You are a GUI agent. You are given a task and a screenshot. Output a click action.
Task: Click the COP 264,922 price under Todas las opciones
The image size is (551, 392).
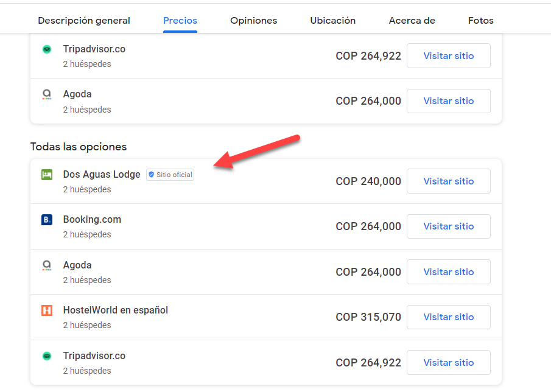[368, 362]
